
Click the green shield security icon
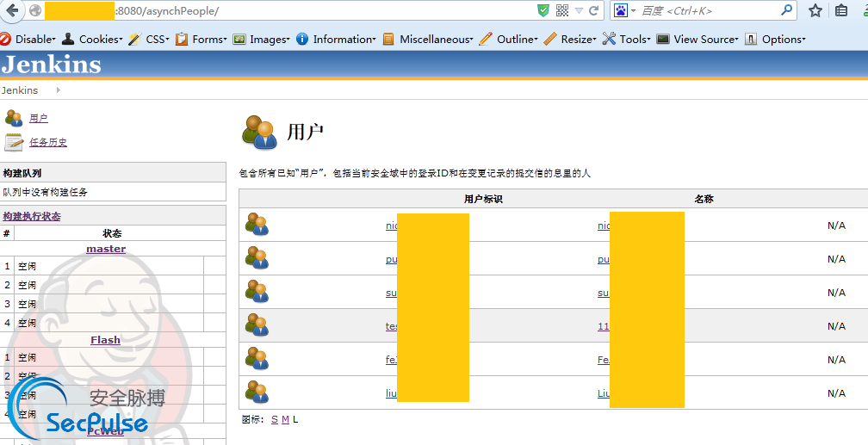click(542, 11)
